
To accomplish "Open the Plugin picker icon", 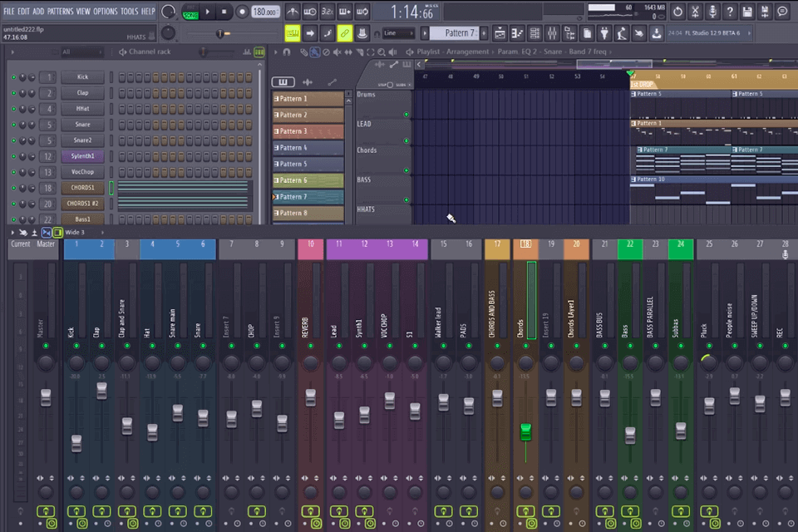I will (604, 32).
